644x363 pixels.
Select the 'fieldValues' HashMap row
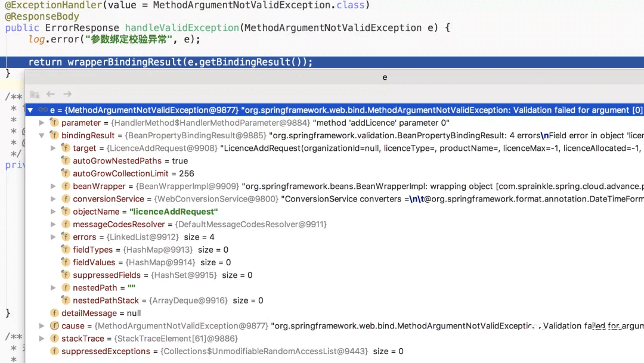click(335, 263)
